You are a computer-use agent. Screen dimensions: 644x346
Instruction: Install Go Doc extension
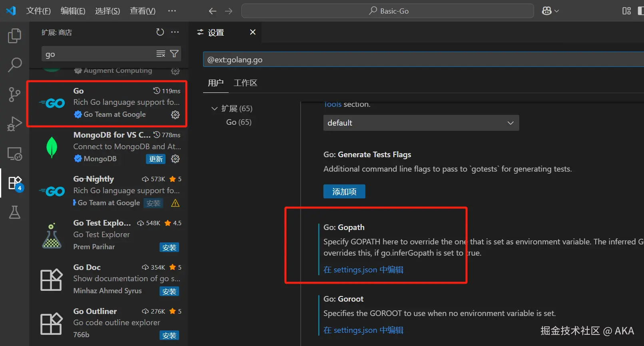click(x=169, y=292)
